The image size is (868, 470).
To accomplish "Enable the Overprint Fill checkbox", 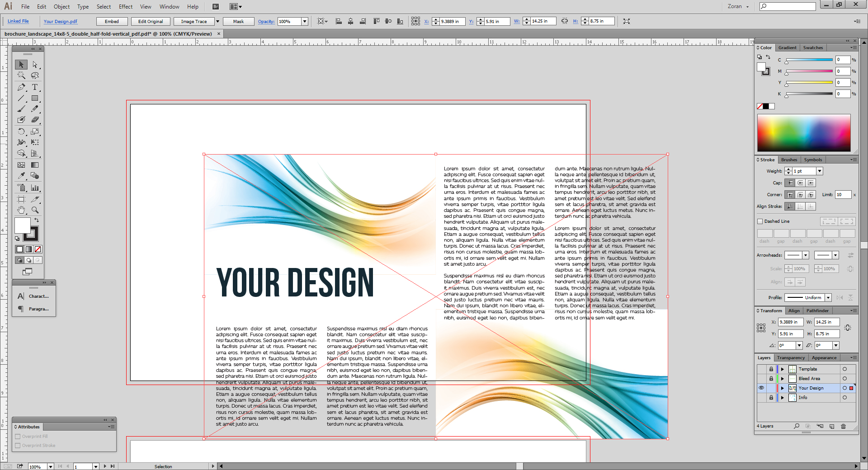I will [x=18, y=436].
